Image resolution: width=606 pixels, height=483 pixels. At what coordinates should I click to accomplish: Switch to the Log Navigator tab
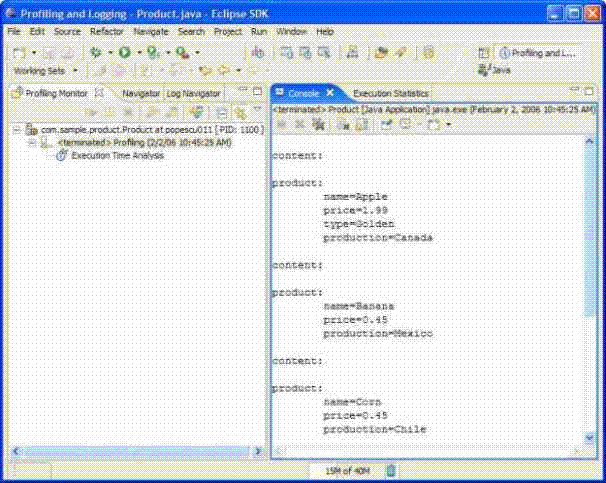(193, 93)
